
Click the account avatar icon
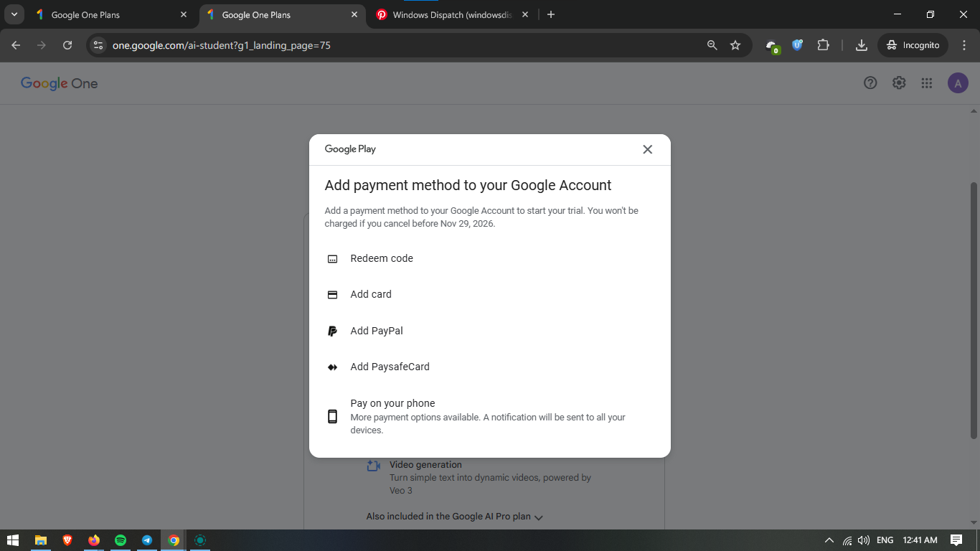958,83
